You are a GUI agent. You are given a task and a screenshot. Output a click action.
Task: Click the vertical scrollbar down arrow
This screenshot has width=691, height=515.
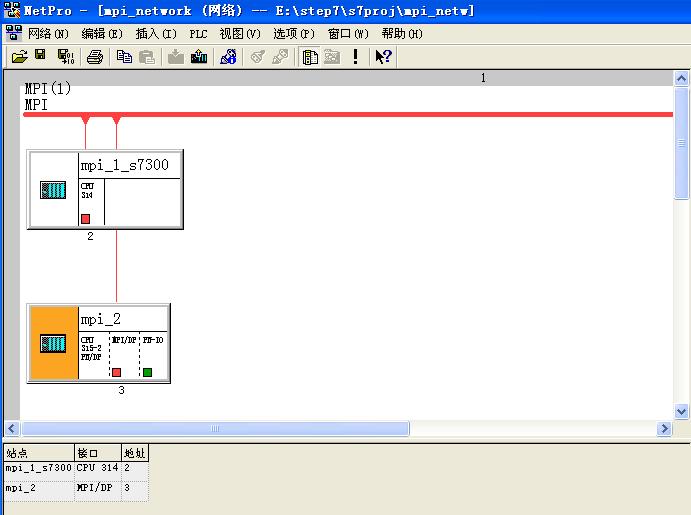point(682,411)
